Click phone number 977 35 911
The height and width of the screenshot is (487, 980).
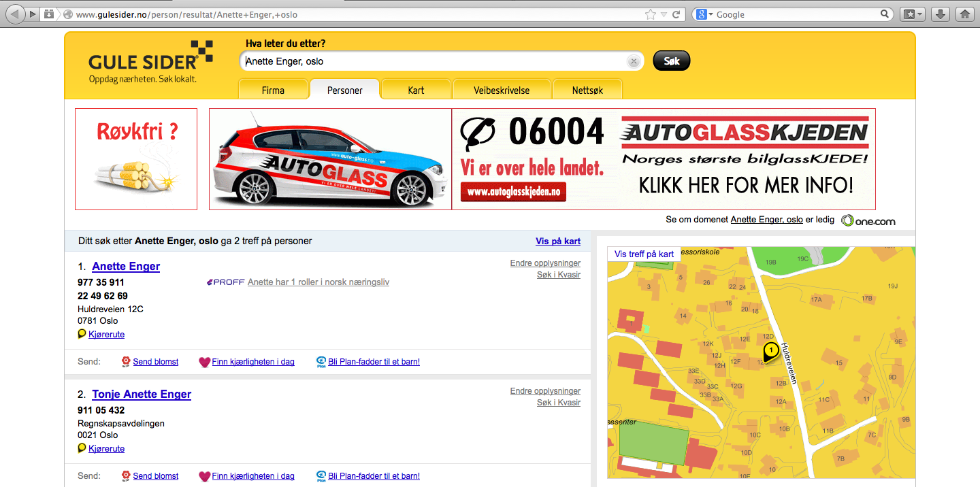[101, 282]
